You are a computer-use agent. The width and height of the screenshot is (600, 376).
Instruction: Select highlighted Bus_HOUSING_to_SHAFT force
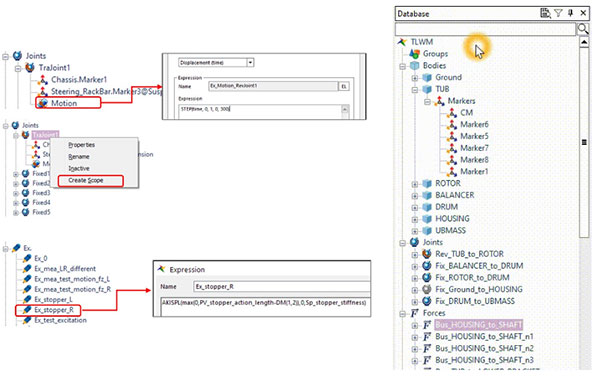click(x=478, y=325)
